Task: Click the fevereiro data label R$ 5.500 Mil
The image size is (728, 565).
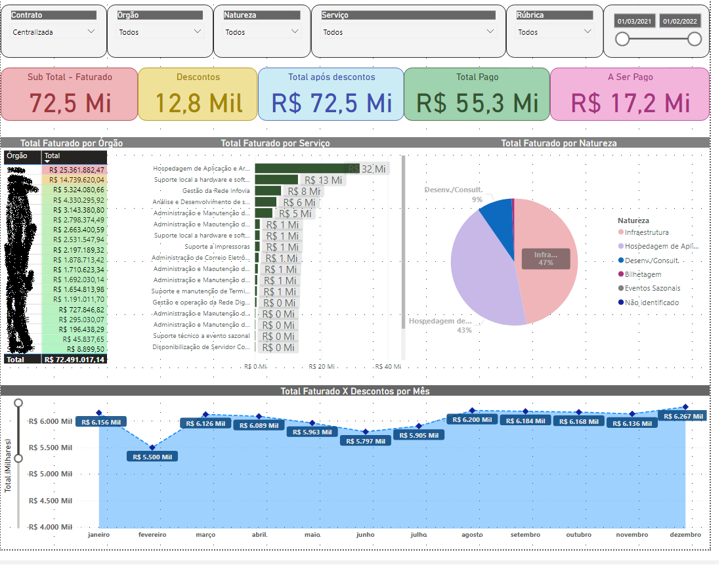Action: point(152,457)
